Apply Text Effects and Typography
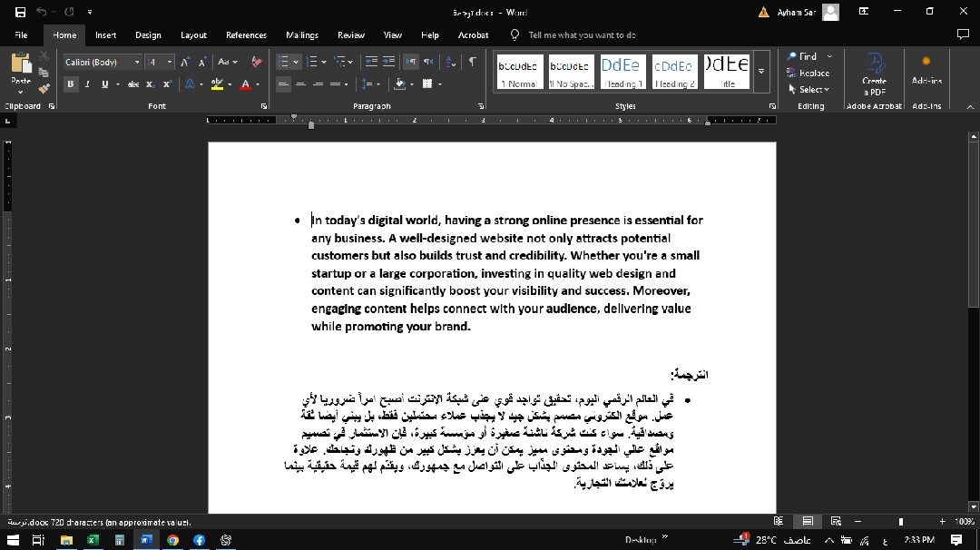Image resolution: width=980 pixels, height=550 pixels. coord(190,84)
